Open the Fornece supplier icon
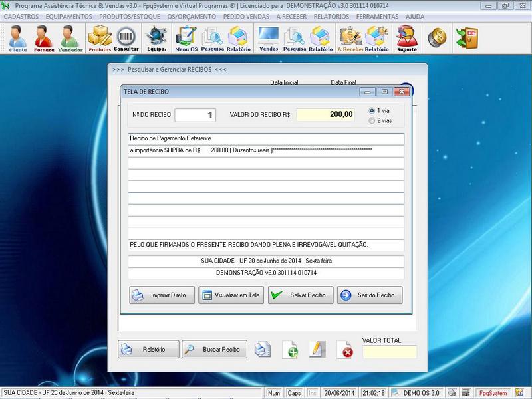The height and width of the screenshot is (399, 532). 44,39
